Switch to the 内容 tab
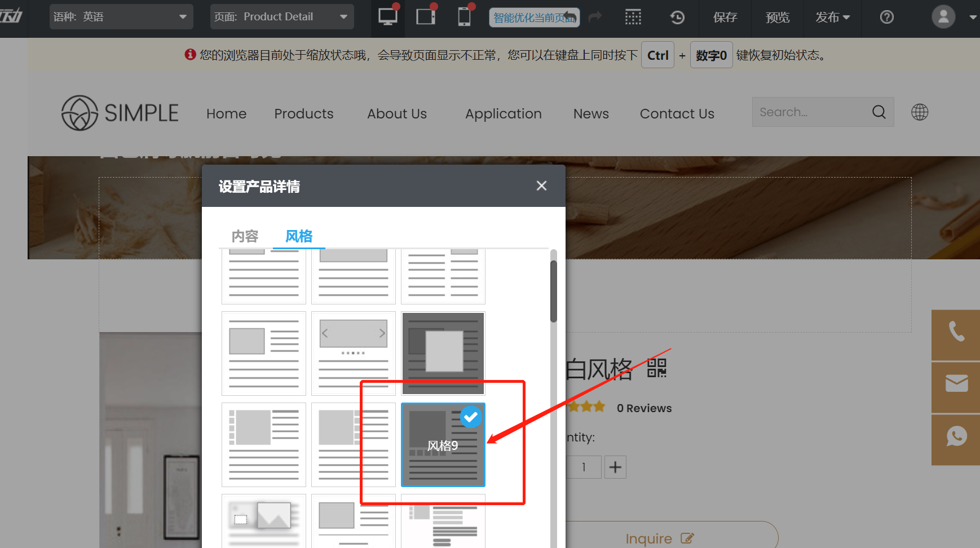Image resolution: width=980 pixels, height=548 pixels. coord(245,236)
